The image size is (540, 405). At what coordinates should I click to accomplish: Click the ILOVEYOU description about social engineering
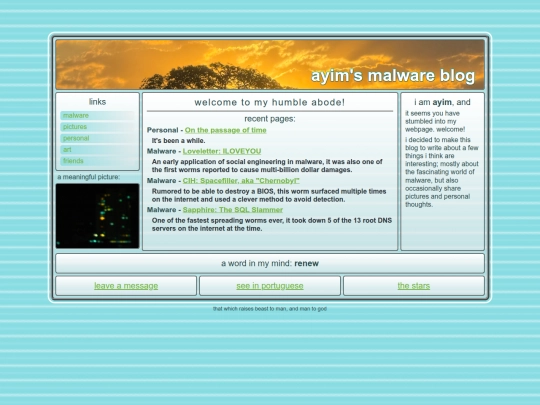267,166
